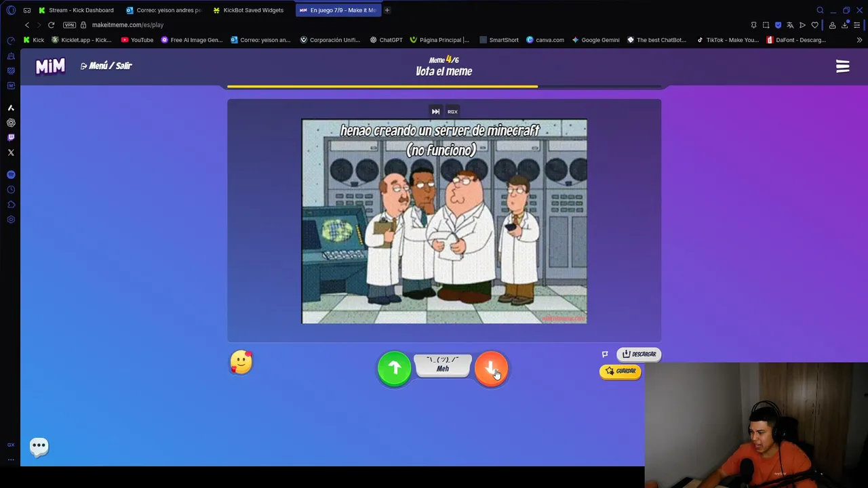868x488 pixels.
Task: Open Free AI Image Gen bookmark
Action: pos(192,40)
